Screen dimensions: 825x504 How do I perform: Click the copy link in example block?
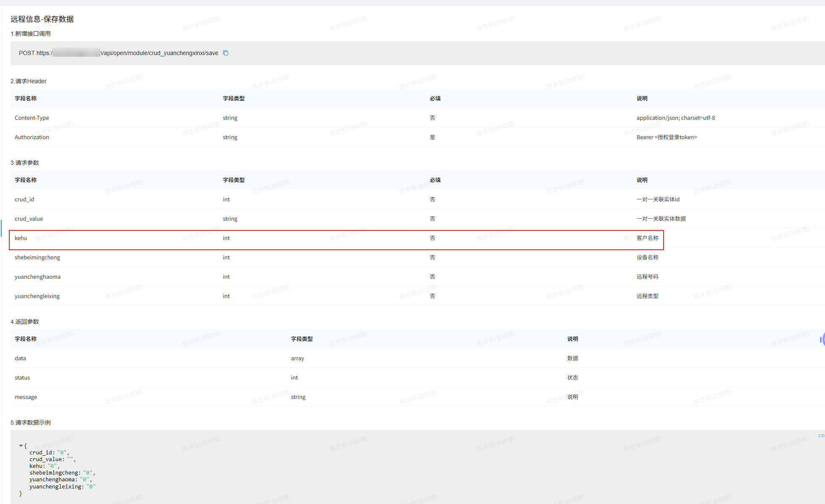821,435
